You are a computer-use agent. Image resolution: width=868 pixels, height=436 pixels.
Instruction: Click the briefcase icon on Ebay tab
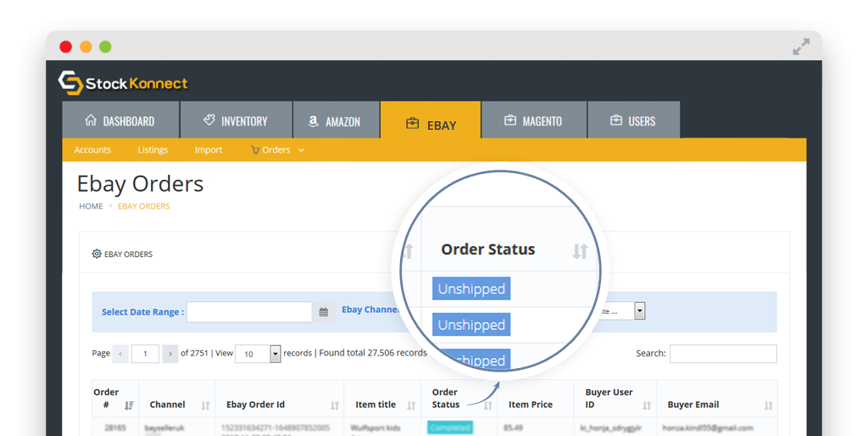pos(413,123)
